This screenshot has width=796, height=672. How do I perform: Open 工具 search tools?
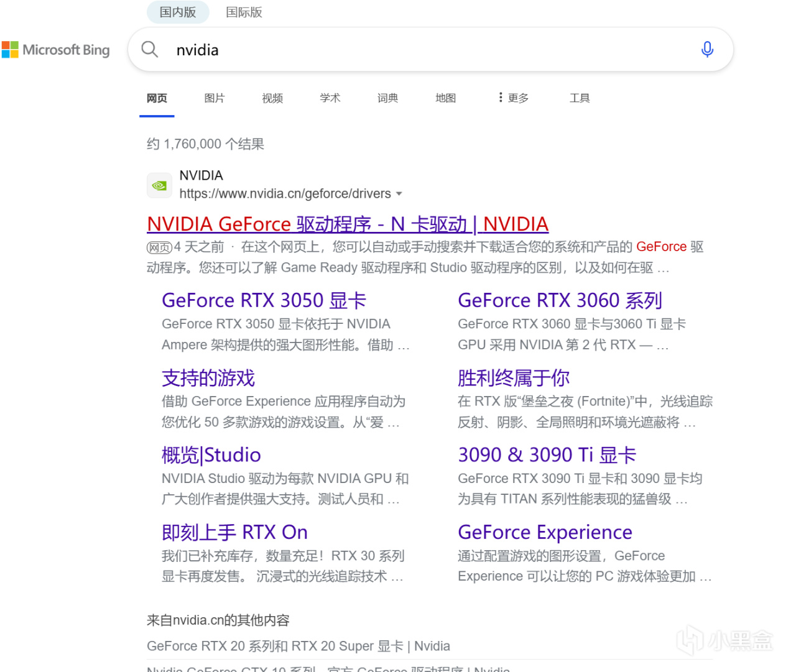(580, 98)
